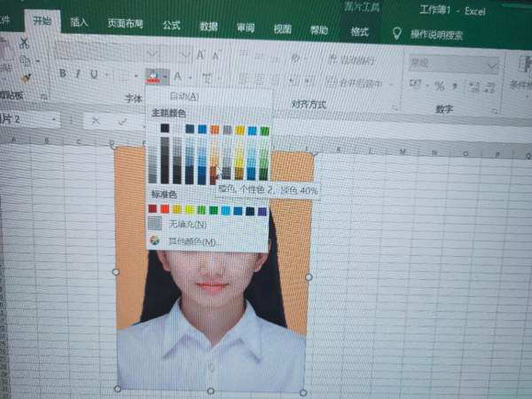Screen dimensions: 532x399
Task: Click the 操作说明搜索 search box
Action: click(x=437, y=35)
